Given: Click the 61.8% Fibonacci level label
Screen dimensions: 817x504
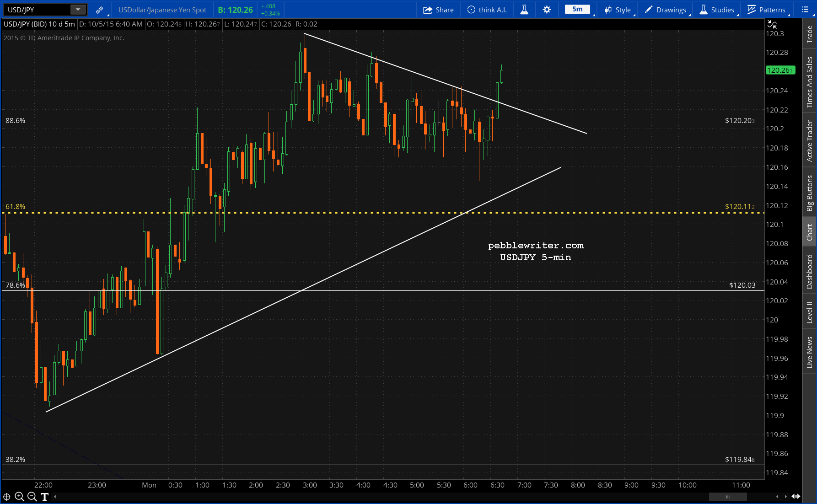Looking at the screenshot, I should [x=15, y=207].
